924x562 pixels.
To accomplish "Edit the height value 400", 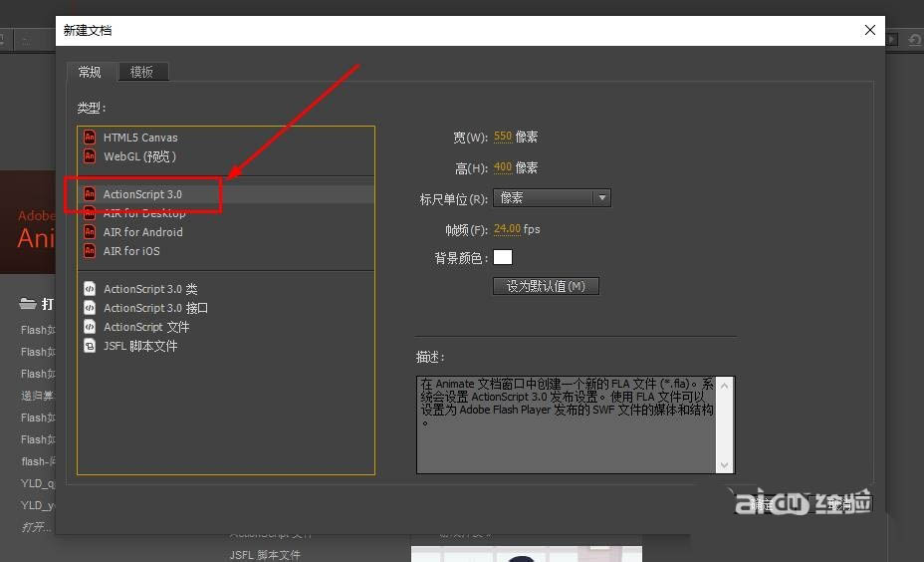I will [x=503, y=167].
